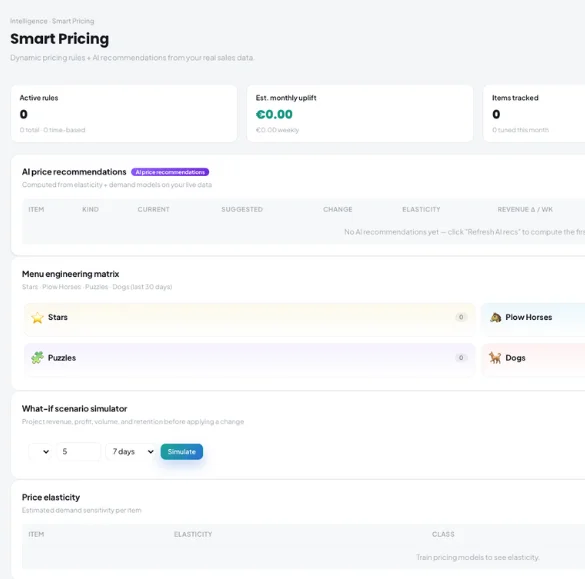Open the item dropdown in the simulator
This screenshot has width=585, height=579.
pyautogui.click(x=40, y=452)
